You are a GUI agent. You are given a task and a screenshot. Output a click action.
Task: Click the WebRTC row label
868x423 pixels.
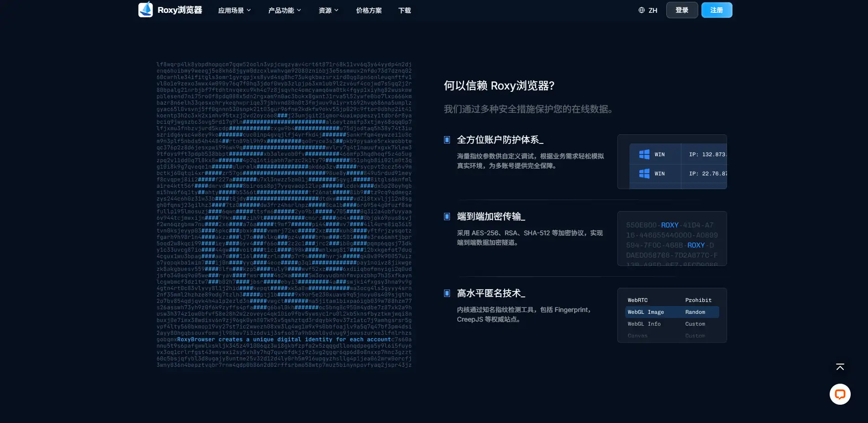(x=638, y=300)
